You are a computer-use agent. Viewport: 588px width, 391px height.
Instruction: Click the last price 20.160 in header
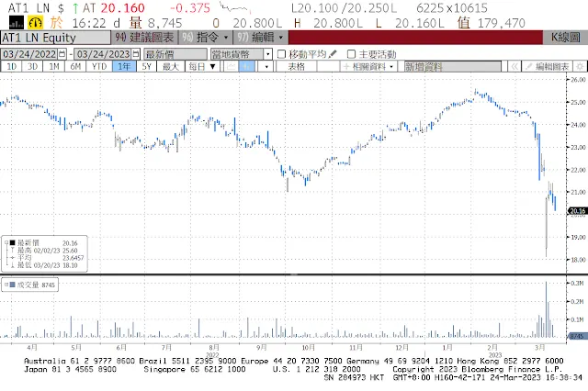(x=122, y=8)
